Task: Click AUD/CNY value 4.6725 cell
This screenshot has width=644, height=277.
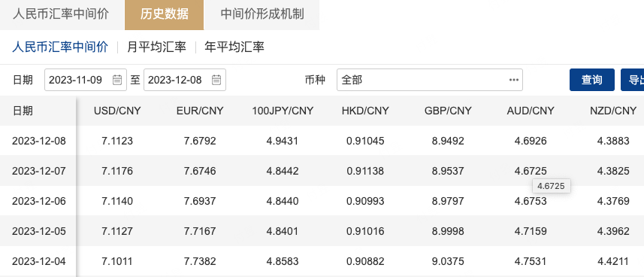Action: (x=531, y=171)
